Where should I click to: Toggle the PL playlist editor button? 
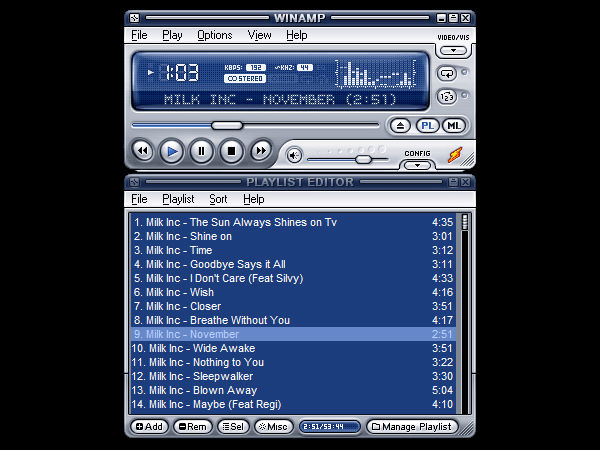[x=427, y=126]
